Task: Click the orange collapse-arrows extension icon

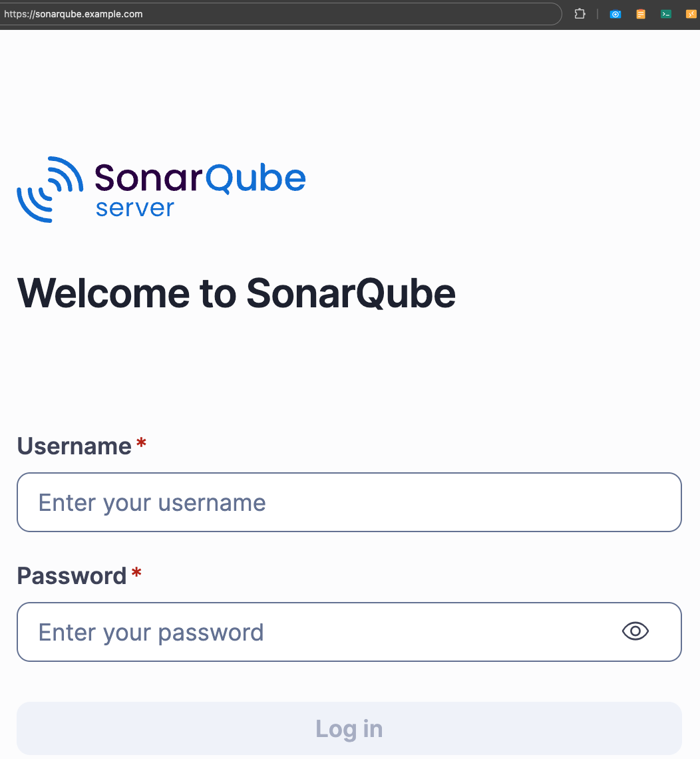Action: [x=691, y=14]
